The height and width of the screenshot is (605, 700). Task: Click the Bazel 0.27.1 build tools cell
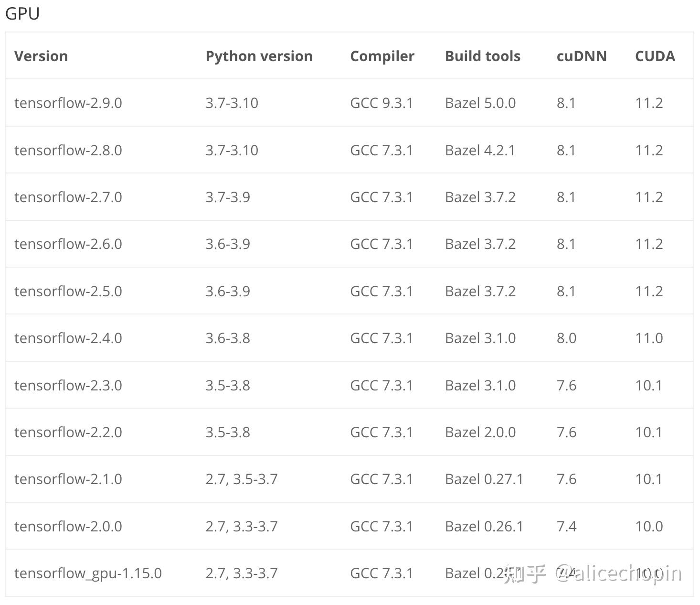click(484, 479)
